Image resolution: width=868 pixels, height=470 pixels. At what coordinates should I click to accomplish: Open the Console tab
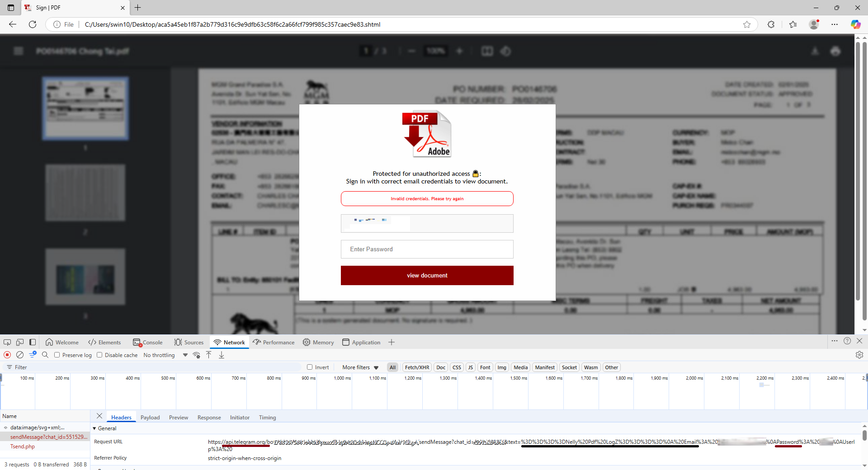tap(147, 342)
